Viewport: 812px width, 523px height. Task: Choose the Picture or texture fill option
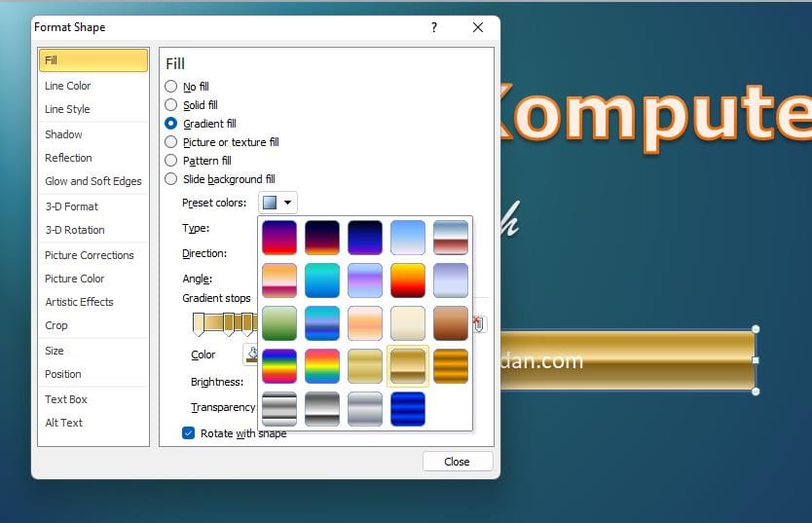click(x=171, y=142)
